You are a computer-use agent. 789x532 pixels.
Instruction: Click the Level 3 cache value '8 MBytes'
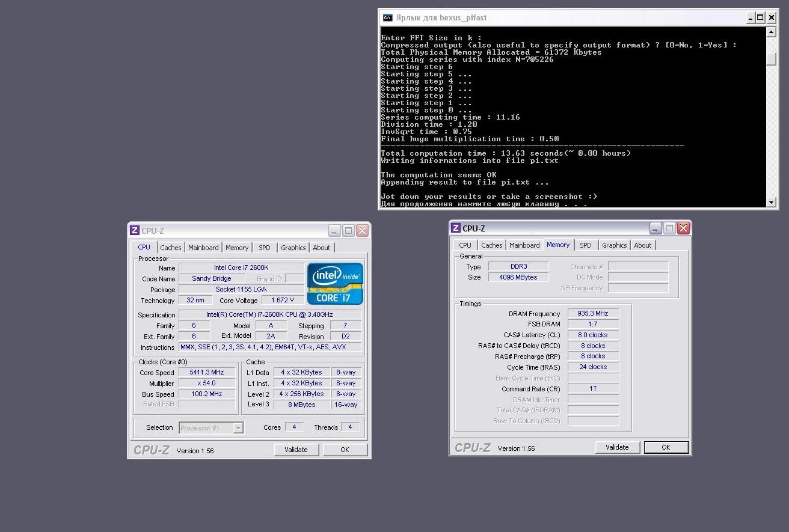[302, 405]
